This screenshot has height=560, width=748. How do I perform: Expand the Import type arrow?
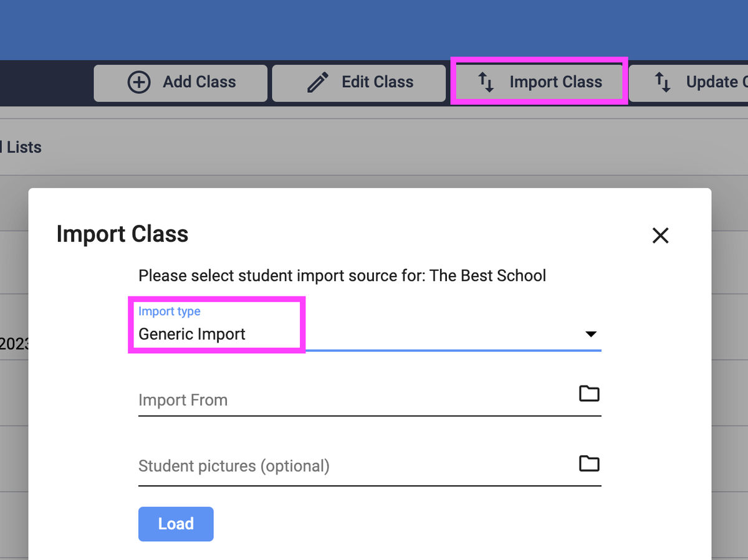click(591, 335)
